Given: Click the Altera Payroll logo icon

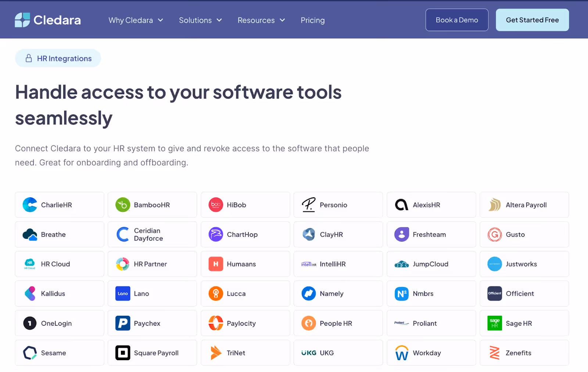Looking at the screenshot, I should (x=495, y=205).
